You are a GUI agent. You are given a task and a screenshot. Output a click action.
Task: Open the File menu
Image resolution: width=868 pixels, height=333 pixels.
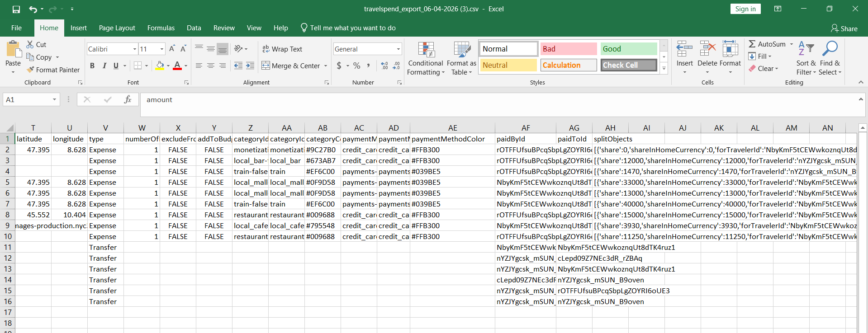16,28
